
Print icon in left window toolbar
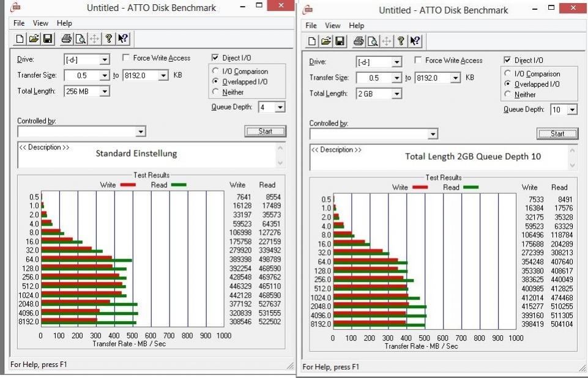pos(66,39)
